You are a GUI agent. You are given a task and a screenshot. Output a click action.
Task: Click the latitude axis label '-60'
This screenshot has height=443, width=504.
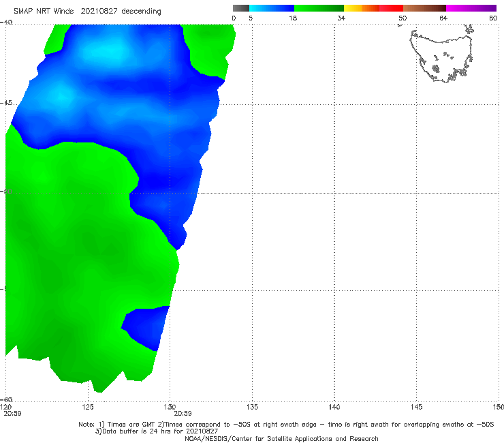point(6,399)
